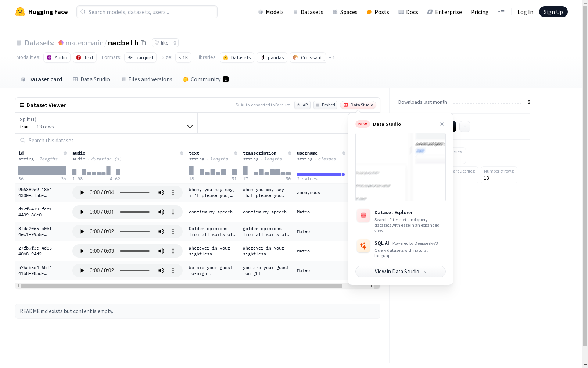Sort the audio column

pyautogui.click(x=182, y=153)
